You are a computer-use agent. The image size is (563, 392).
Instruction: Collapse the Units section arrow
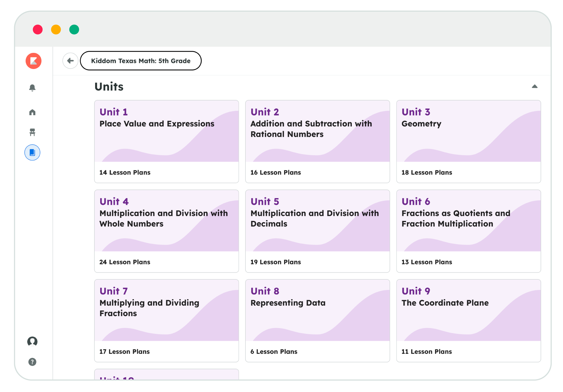[x=534, y=87]
